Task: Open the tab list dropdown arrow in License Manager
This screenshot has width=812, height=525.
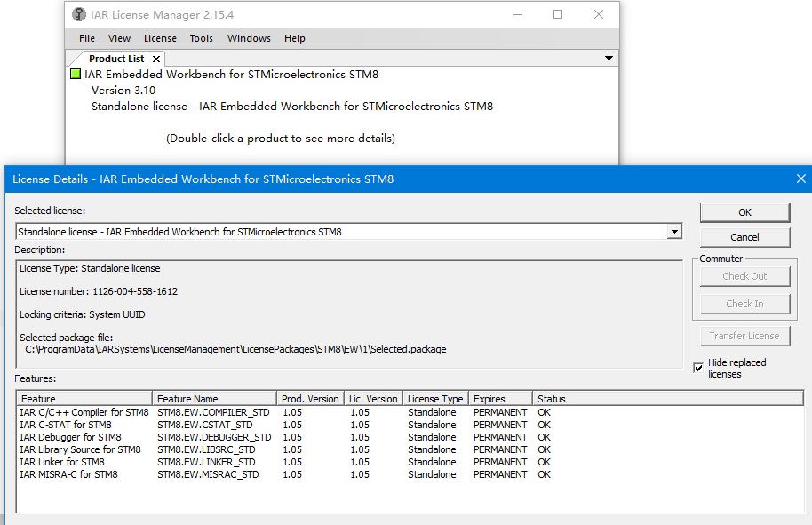Action: coord(609,58)
